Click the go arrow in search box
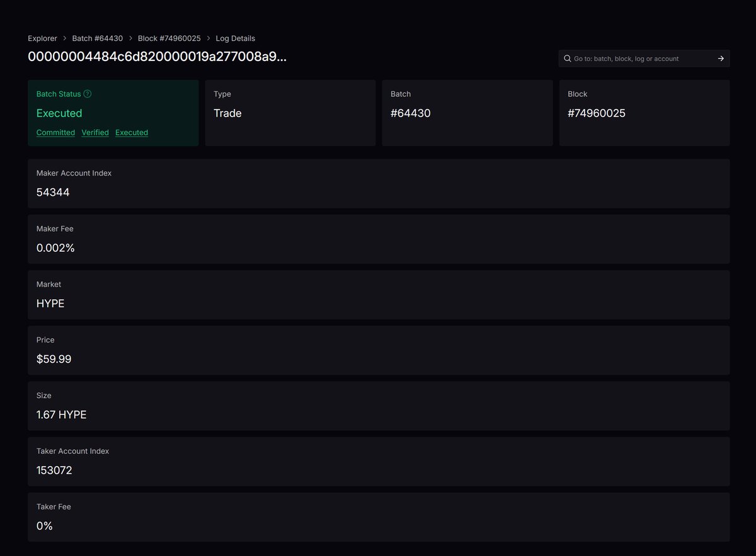This screenshot has width=756, height=556. pos(721,59)
